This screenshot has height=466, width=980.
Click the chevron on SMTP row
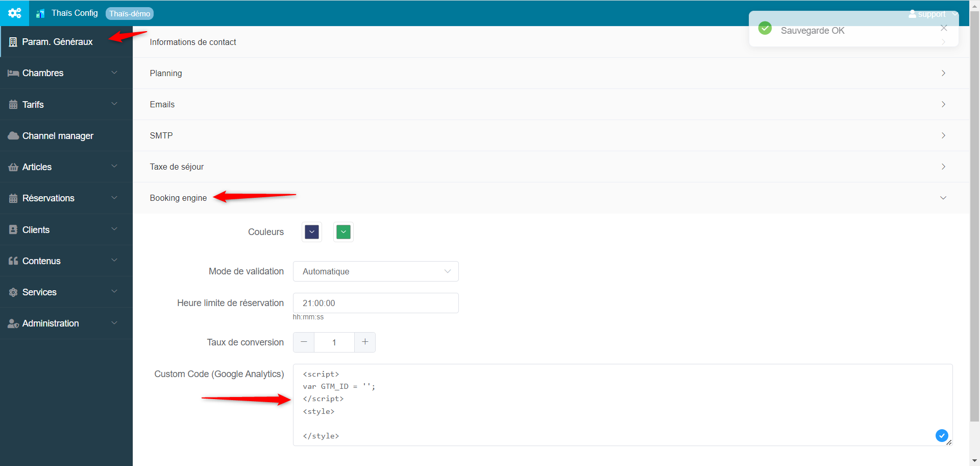pos(943,135)
